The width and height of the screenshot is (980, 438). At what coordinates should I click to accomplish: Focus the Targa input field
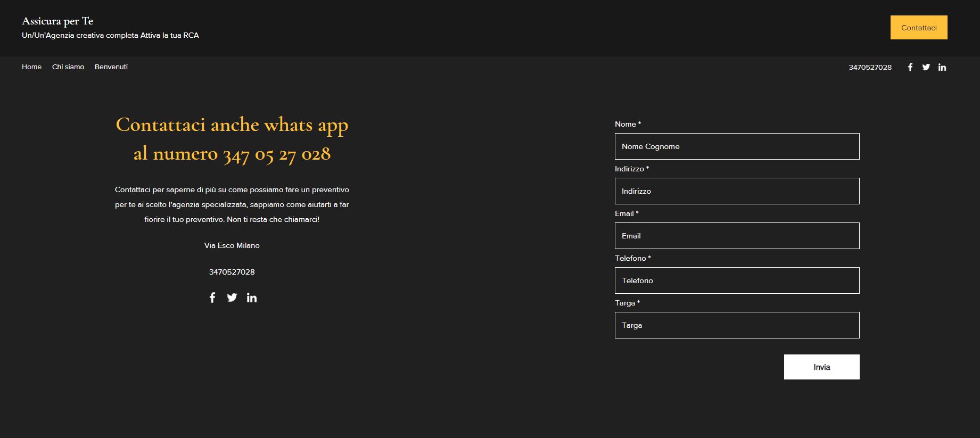737,325
